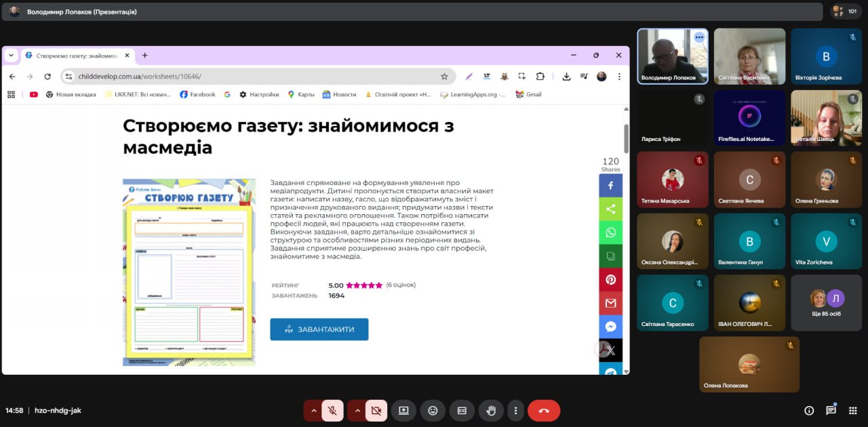Unmute the microphone in the call bar
Screen dimensions: 868x427
[332, 411]
